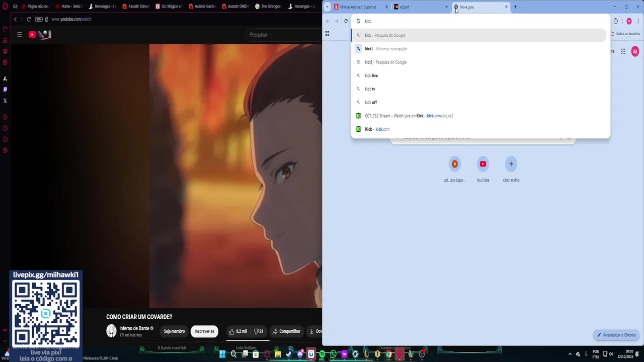Switch to Opera tab 'Página não en...'
The image size is (644, 362).
(35, 7)
